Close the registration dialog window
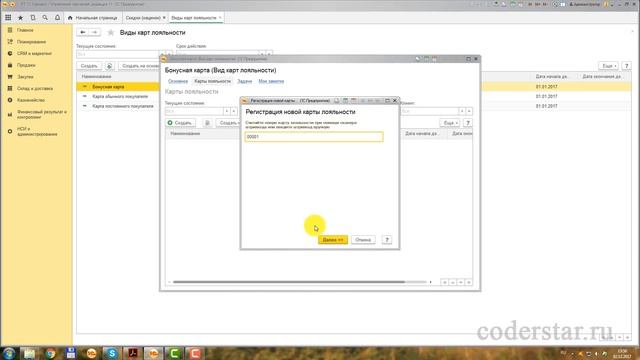 (395, 100)
